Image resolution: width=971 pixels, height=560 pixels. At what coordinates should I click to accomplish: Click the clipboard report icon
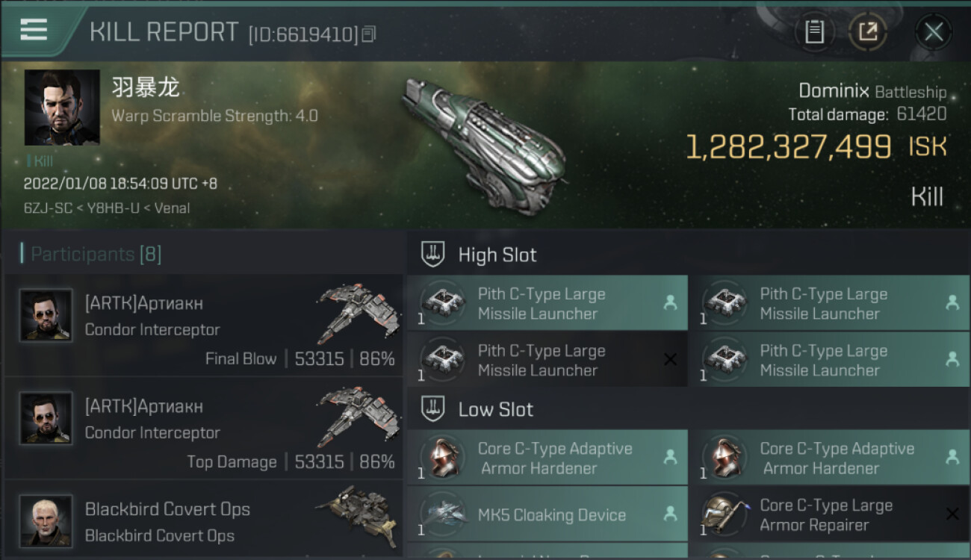pyautogui.click(x=814, y=32)
